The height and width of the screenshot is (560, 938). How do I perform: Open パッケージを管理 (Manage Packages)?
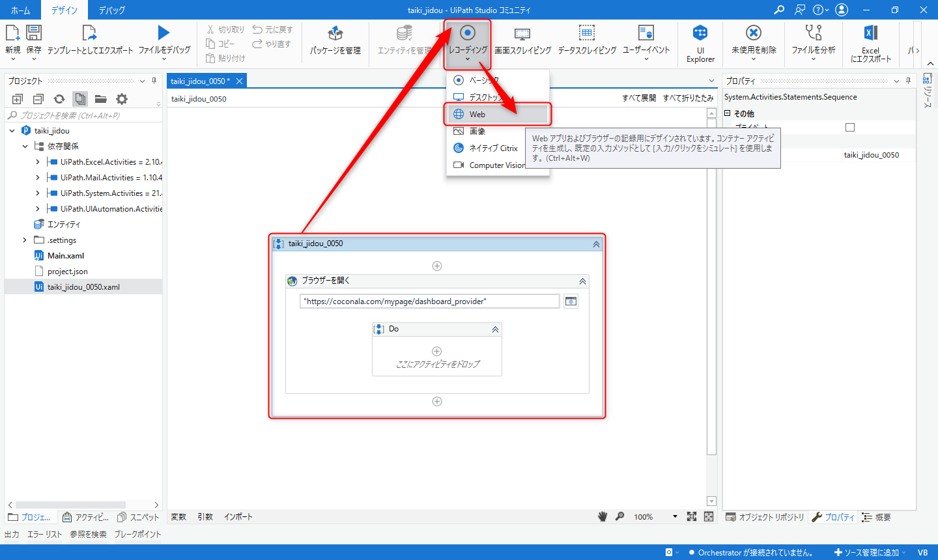[x=335, y=39]
